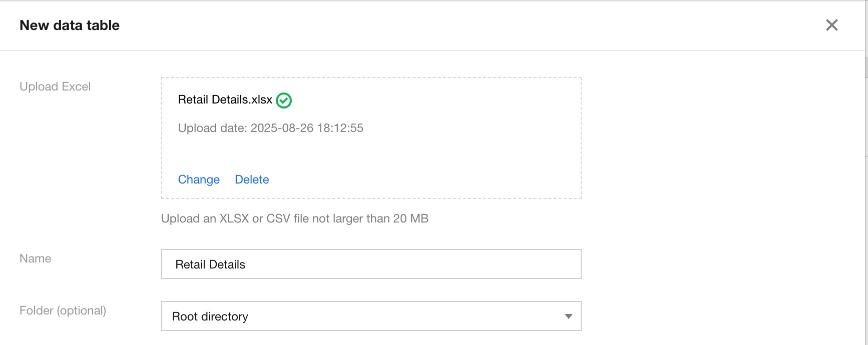The width and height of the screenshot is (868, 345).
Task: Close the New data table dialog
Action: (x=831, y=25)
